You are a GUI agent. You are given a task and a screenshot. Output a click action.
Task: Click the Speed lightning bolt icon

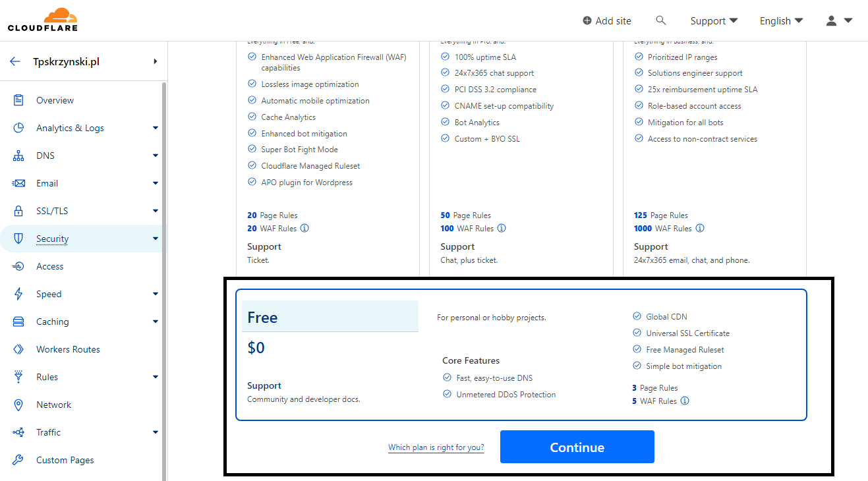click(x=18, y=294)
